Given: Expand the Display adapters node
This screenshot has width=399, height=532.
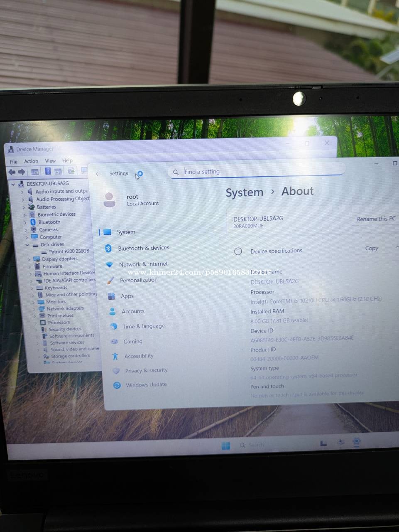Looking at the screenshot, I should point(29,259).
